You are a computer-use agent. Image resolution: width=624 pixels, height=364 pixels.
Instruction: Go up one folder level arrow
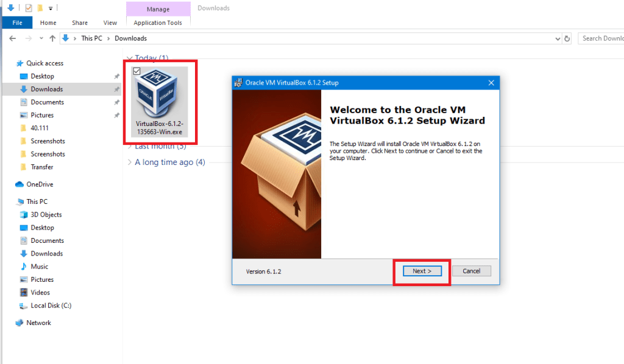click(52, 38)
